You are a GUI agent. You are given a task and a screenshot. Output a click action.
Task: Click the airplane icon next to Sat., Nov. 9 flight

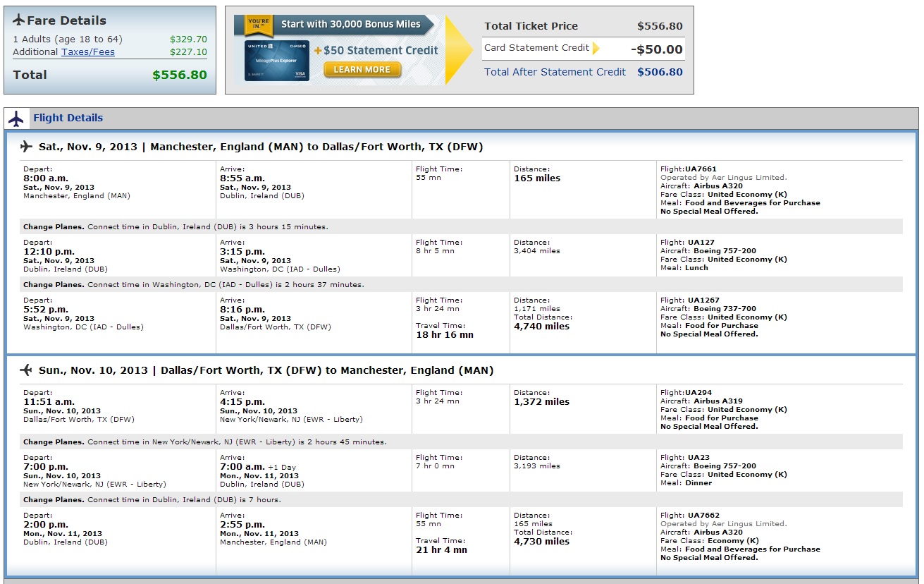coord(27,147)
